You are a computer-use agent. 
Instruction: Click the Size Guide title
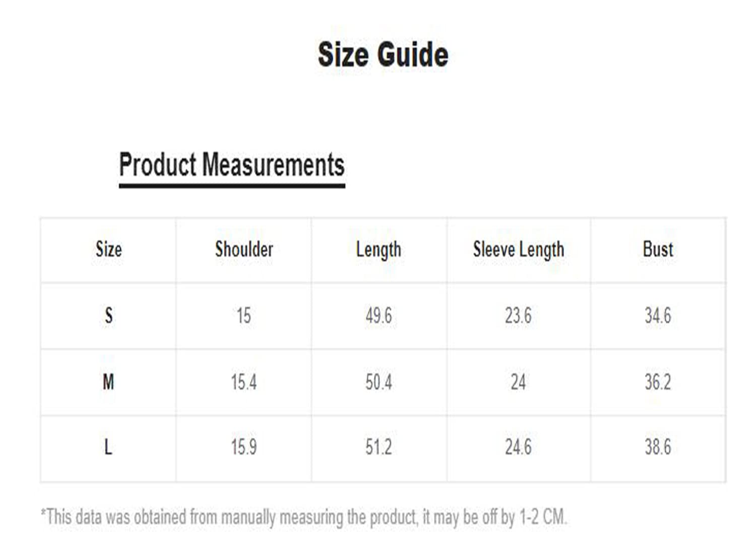click(x=383, y=54)
